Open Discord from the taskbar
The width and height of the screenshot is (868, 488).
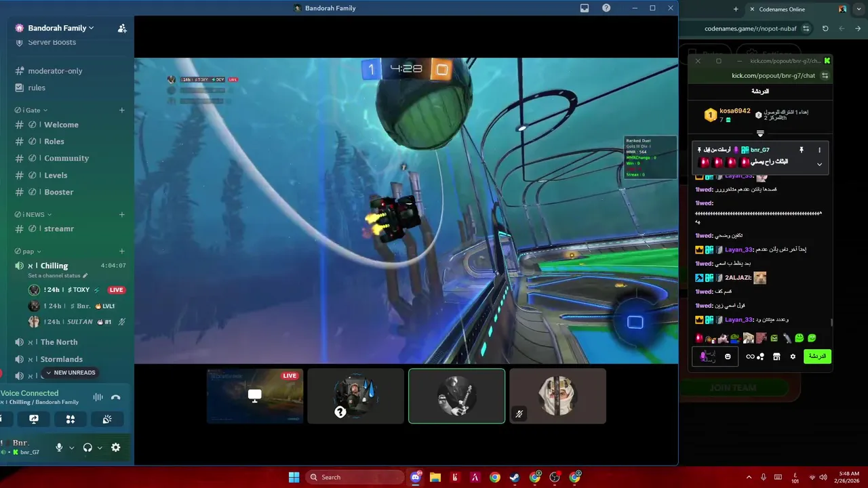pyautogui.click(x=415, y=477)
